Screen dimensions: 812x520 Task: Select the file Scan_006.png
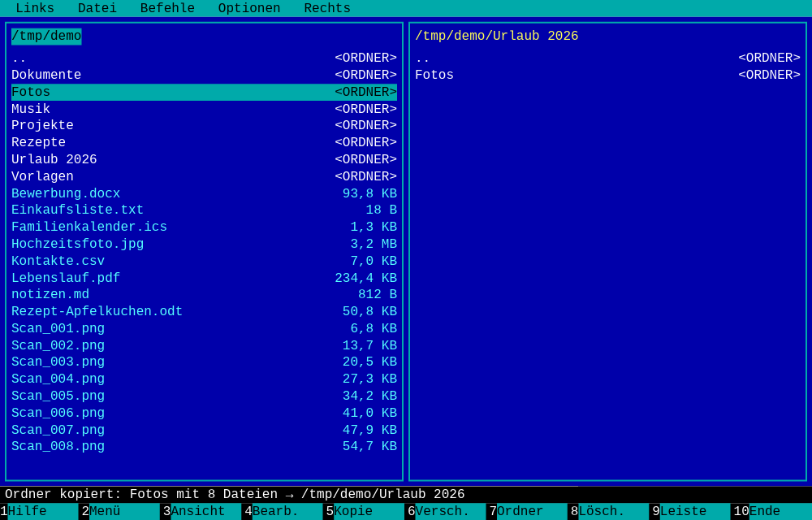(204, 413)
